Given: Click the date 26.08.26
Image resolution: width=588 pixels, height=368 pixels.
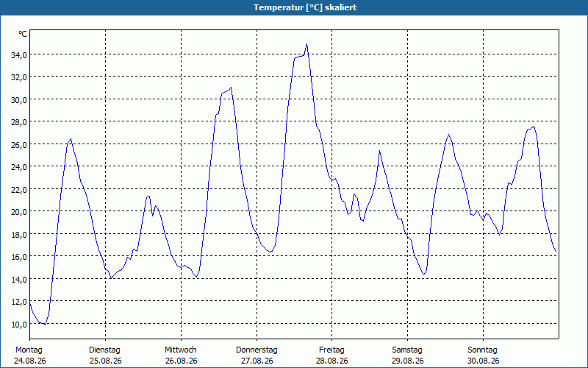Looking at the screenshot, I should click(181, 361).
